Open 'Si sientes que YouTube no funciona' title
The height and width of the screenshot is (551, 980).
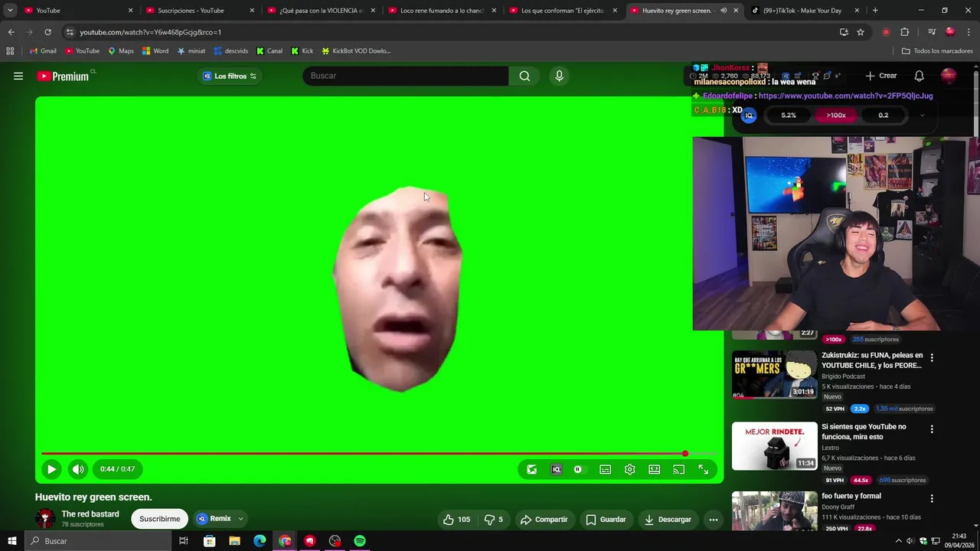864,432
